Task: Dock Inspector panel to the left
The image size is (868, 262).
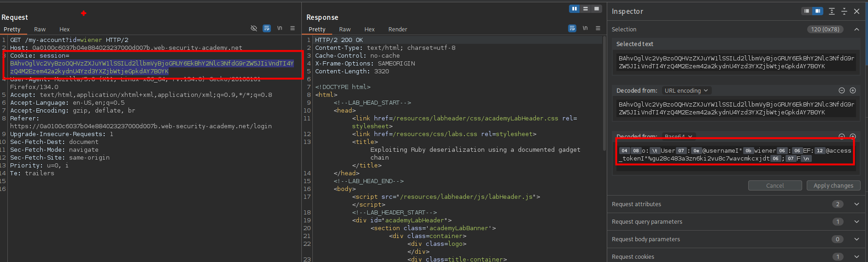Action: [806, 11]
